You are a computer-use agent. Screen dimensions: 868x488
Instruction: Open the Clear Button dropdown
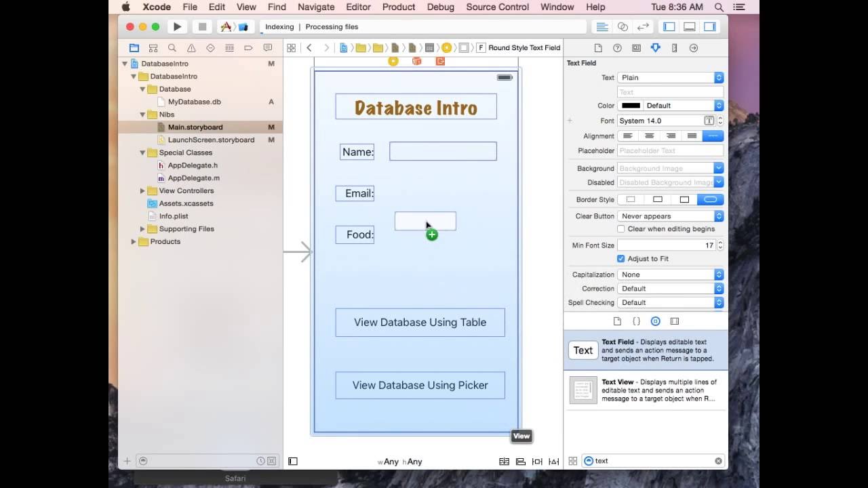[x=671, y=216]
